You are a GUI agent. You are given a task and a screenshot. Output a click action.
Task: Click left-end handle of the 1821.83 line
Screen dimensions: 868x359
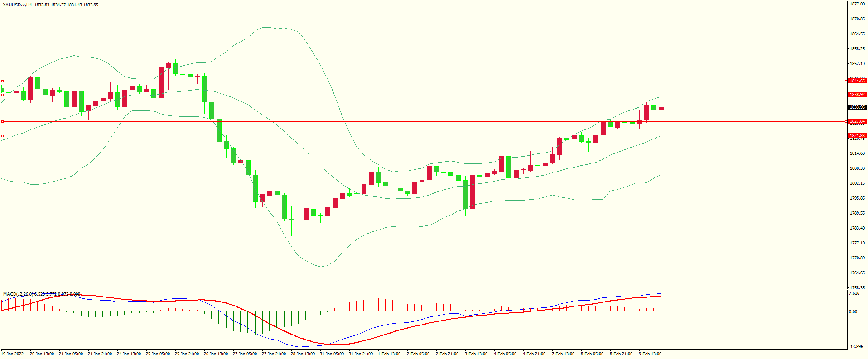click(x=2, y=136)
